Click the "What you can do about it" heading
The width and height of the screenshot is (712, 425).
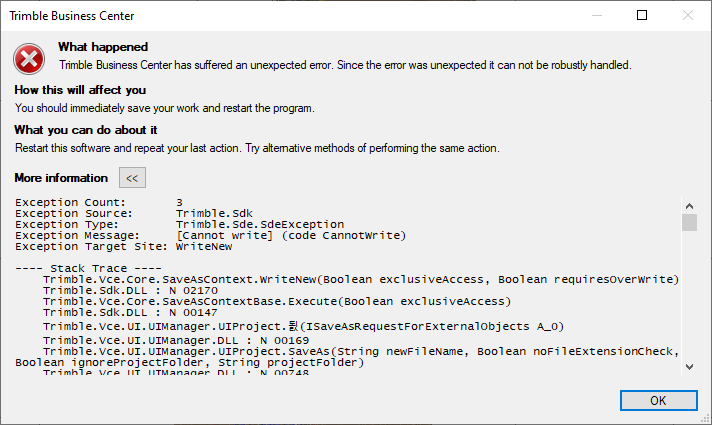tap(86, 130)
